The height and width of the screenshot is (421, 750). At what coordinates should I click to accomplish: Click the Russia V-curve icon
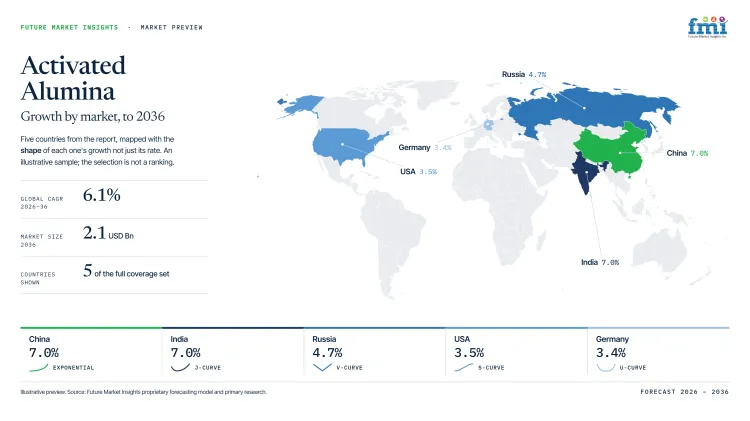(322, 367)
